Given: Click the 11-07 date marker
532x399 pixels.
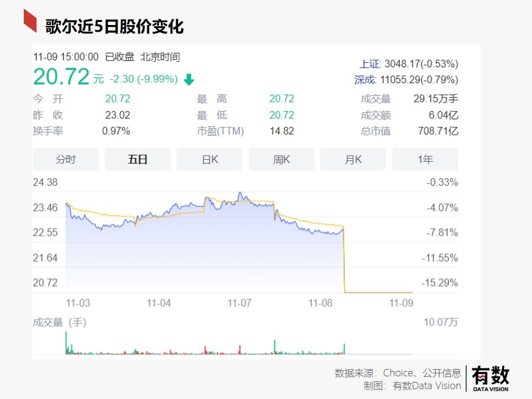Looking at the screenshot, I should pos(239,303).
